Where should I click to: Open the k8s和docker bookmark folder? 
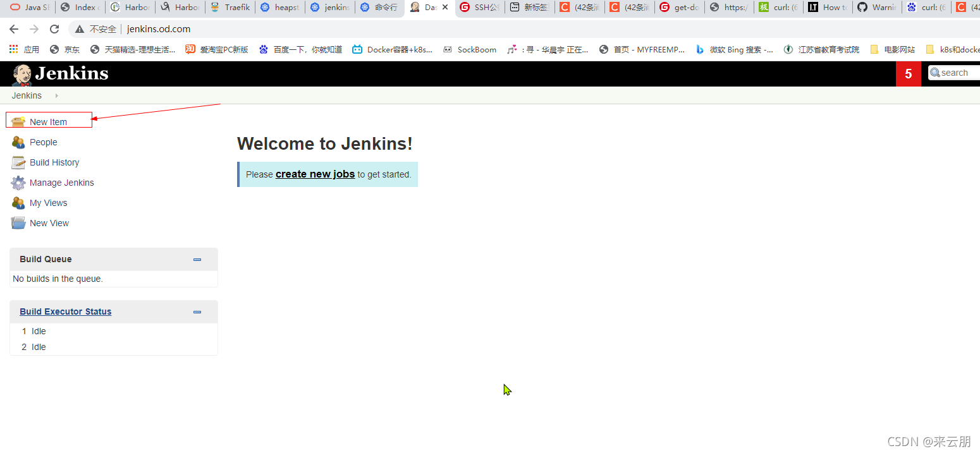click(952, 49)
